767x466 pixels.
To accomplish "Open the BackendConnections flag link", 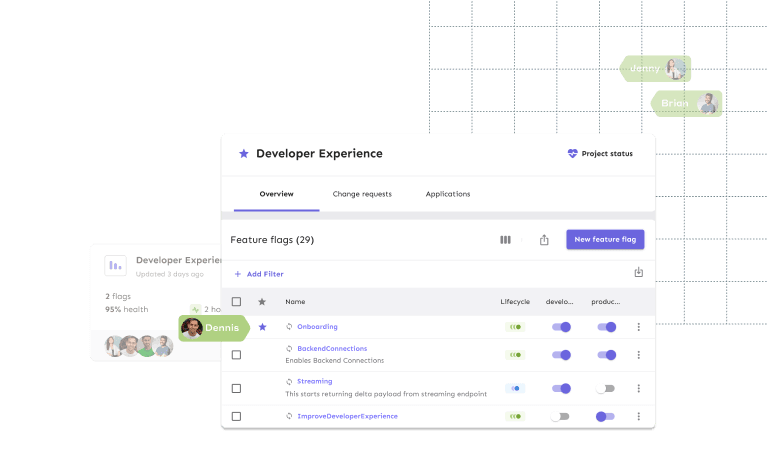I will point(332,349).
